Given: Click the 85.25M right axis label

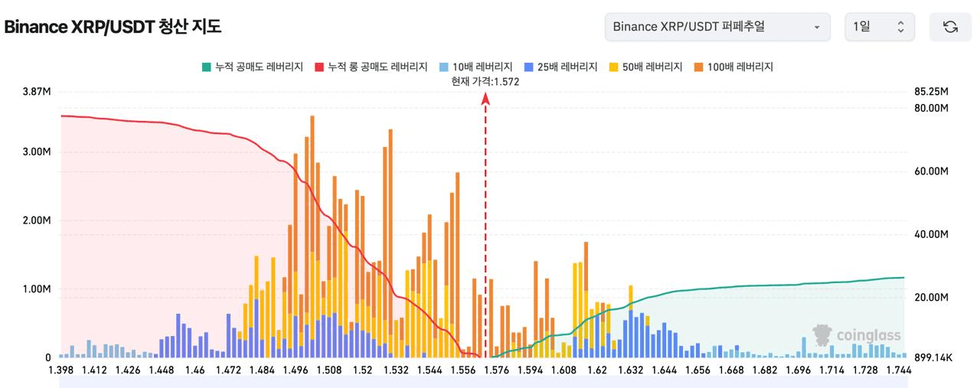Looking at the screenshot, I should click(x=932, y=91).
